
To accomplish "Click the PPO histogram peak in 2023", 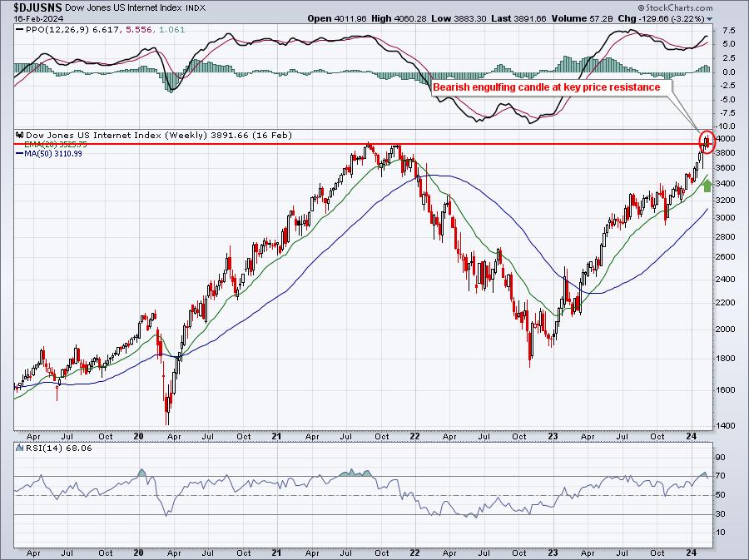I will click(x=567, y=64).
